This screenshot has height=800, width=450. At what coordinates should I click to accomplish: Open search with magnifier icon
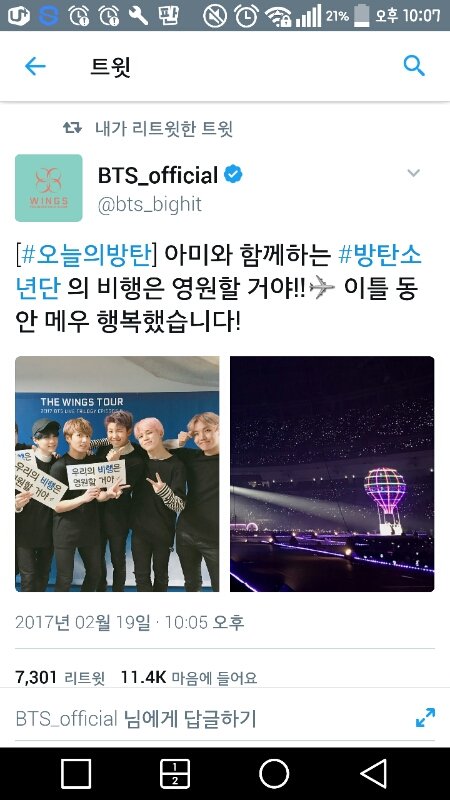(x=414, y=66)
